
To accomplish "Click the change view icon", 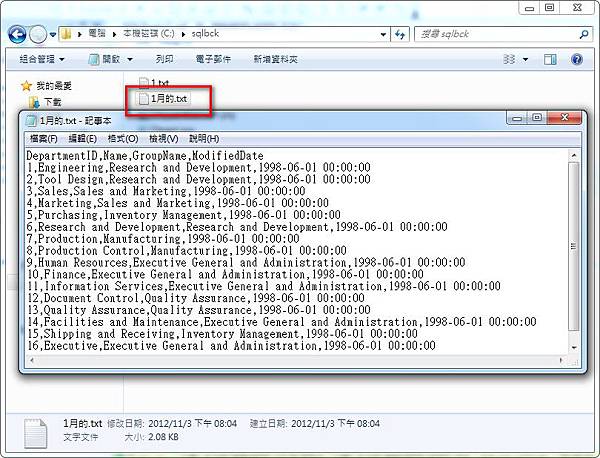I will pyautogui.click(x=509, y=59).
